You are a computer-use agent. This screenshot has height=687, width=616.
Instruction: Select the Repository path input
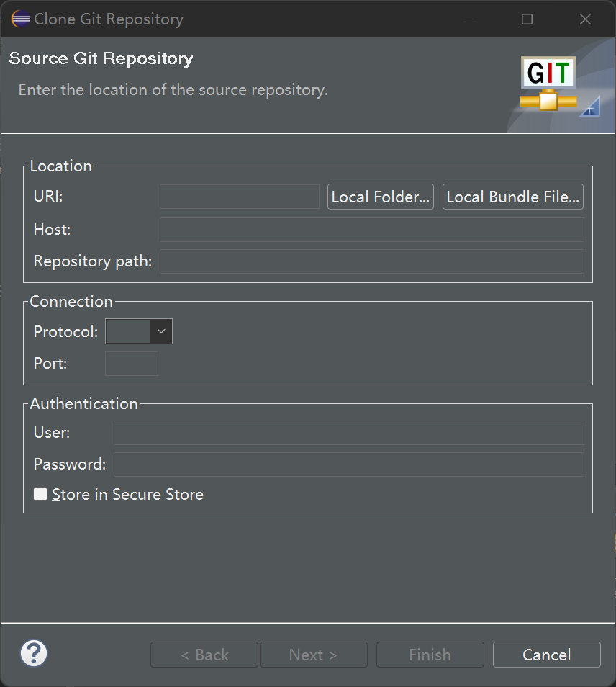(x=371, y=261)
